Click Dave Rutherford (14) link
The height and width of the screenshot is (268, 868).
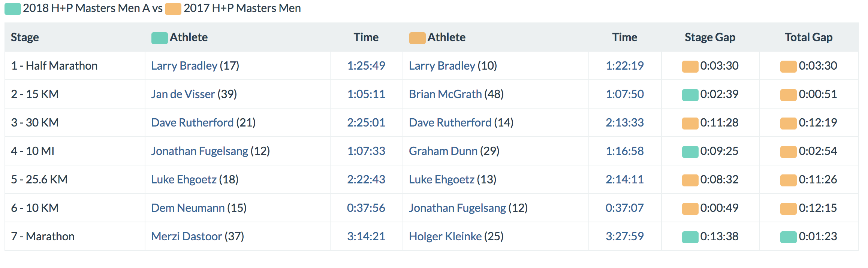[x=450, y=123]
